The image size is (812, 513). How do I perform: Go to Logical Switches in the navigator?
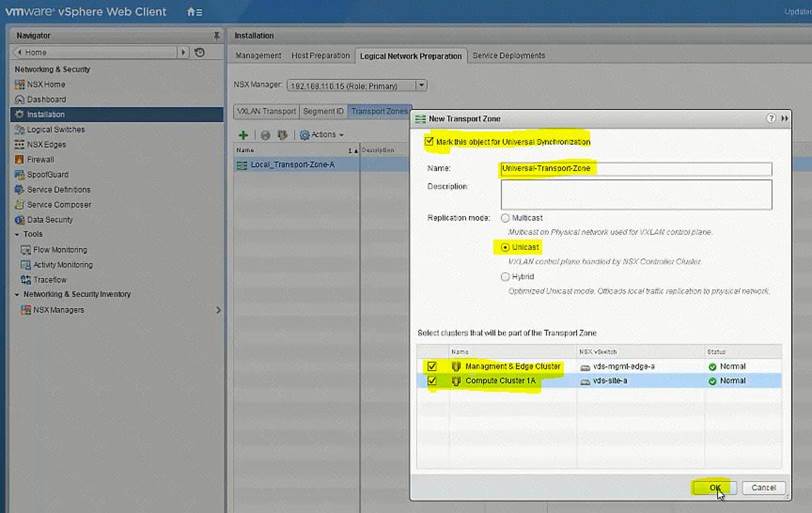(x=55, y=129)
